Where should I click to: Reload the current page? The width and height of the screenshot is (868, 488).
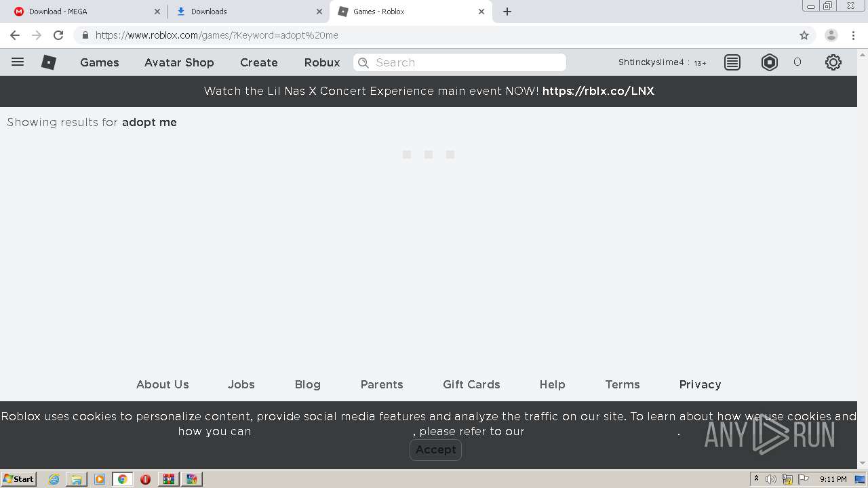coord(58,35)
